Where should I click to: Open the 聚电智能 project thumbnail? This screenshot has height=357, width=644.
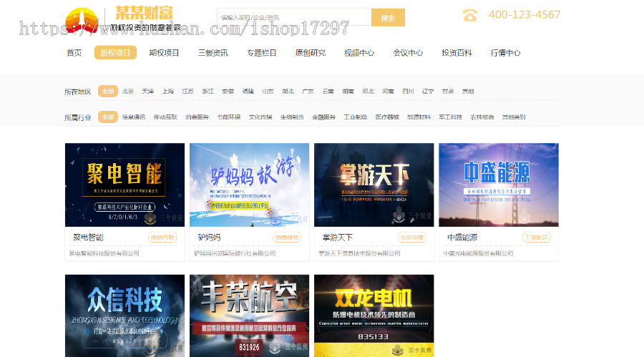coord(125,185)
